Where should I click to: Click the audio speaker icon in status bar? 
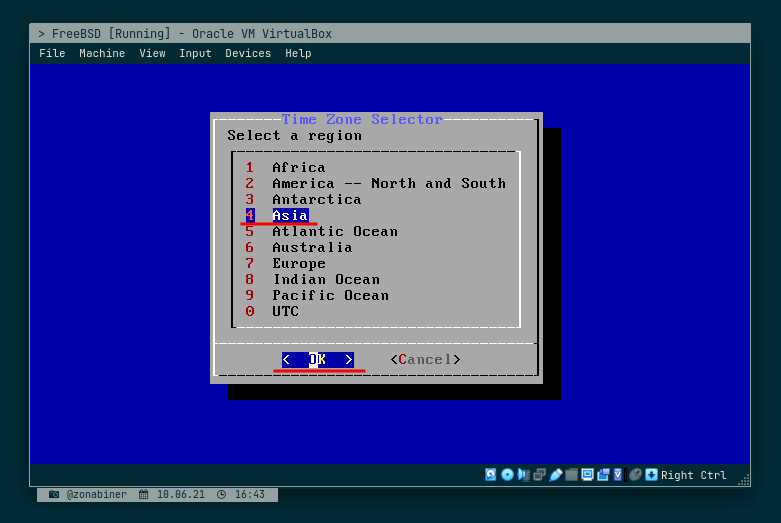coord(523,475)
